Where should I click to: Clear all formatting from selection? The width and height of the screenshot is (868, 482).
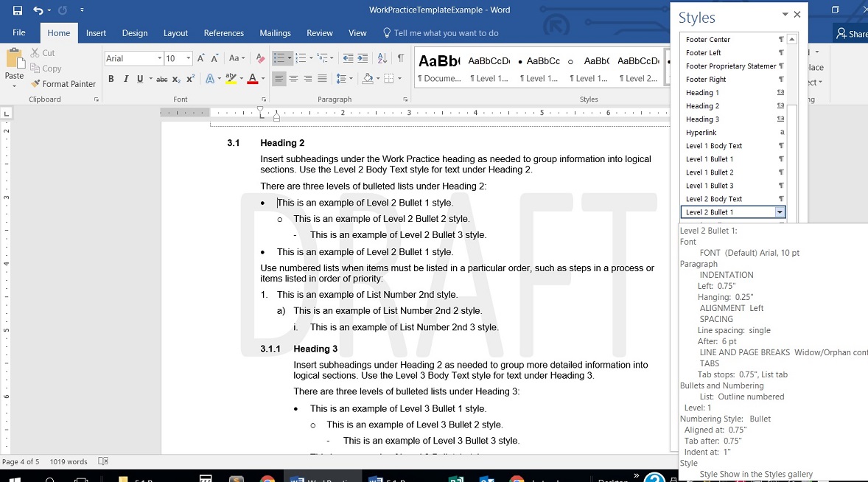[x=259, y=58]
